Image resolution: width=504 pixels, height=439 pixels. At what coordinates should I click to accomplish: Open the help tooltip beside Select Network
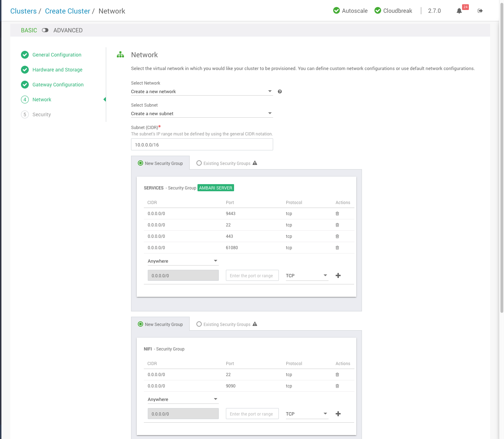coord(280,91)
